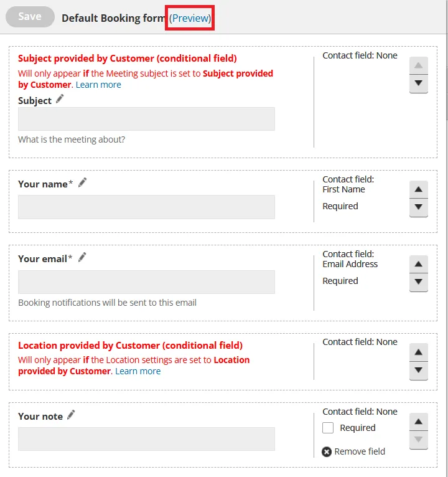Click the Save button
This screenshot has height=477, width=448.
click(x=30, y=17)
